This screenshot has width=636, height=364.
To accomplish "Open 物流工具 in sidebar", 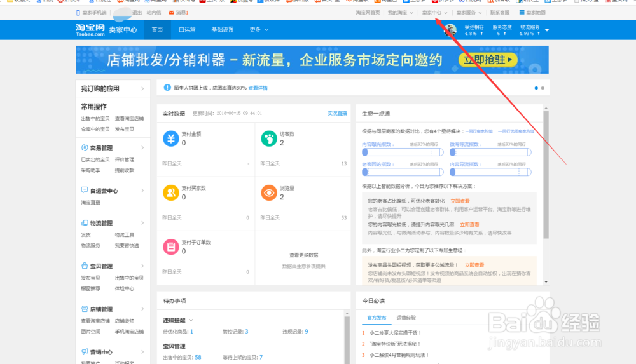I will [x=125, y=235].
